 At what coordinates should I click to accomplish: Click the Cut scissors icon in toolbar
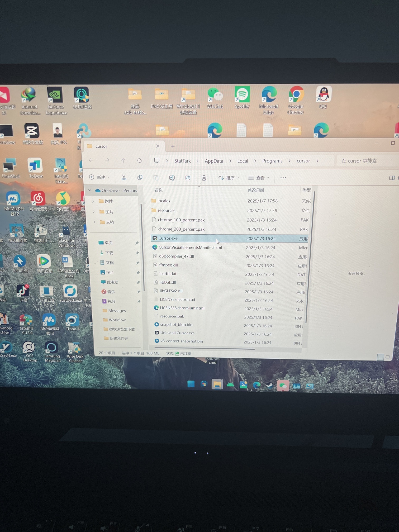[x=124, y=178]
